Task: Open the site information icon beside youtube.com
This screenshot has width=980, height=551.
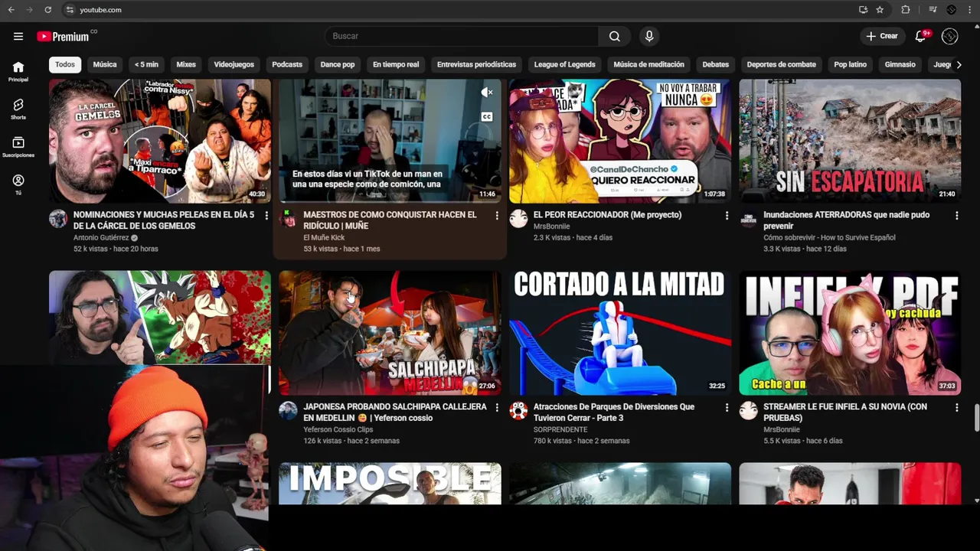Action: (70, 10)
